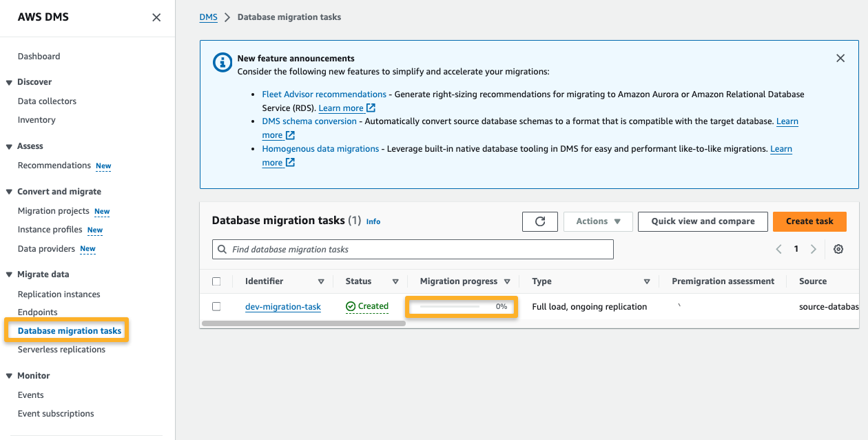Click inside the find database migration tasks field
The height and width of the screenshot is (440, 868).
(413, 248)
